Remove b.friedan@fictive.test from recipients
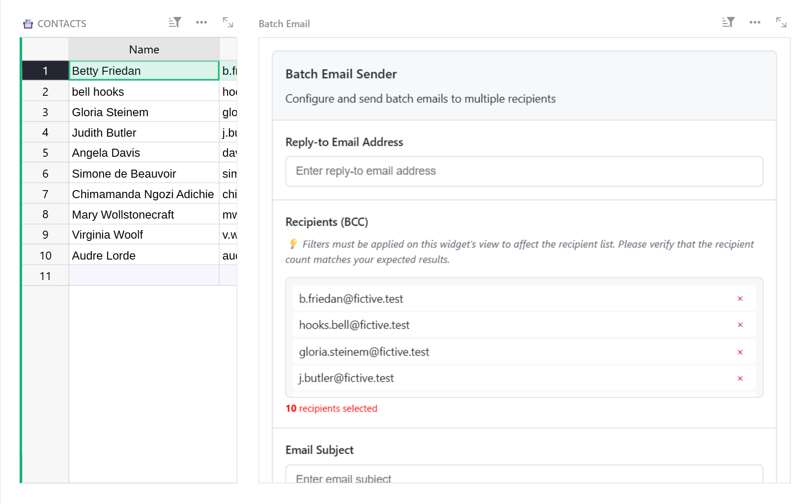The height and width of the screenshot is (504, 812). (x=740, y=299)
